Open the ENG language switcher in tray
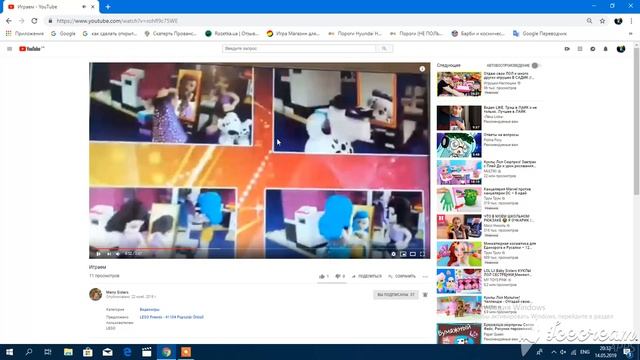The image size is (640, 360). pyautogui.click(x=585, y=352)
